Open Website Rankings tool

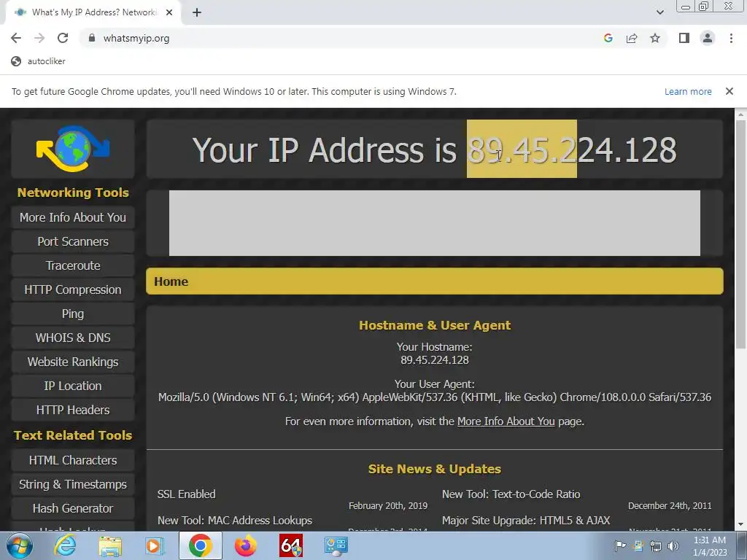[73, 362]
